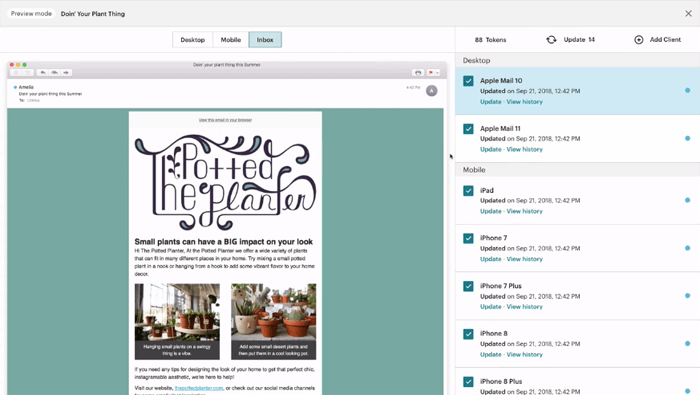
Task: Open View history for iPhone 7 Plus
Action: [525, 307]
